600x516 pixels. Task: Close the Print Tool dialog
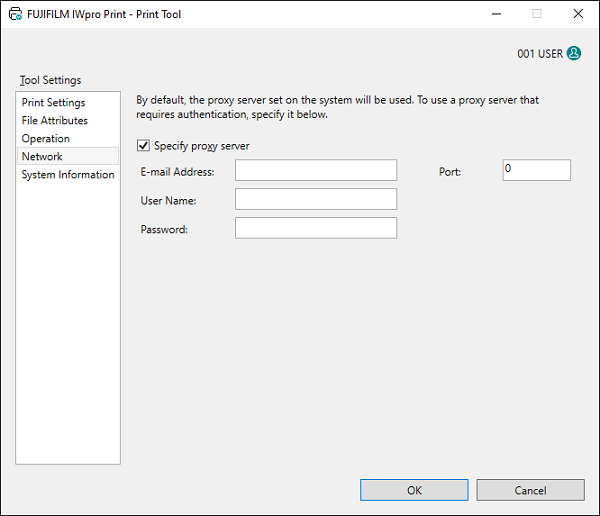(579, 15)
